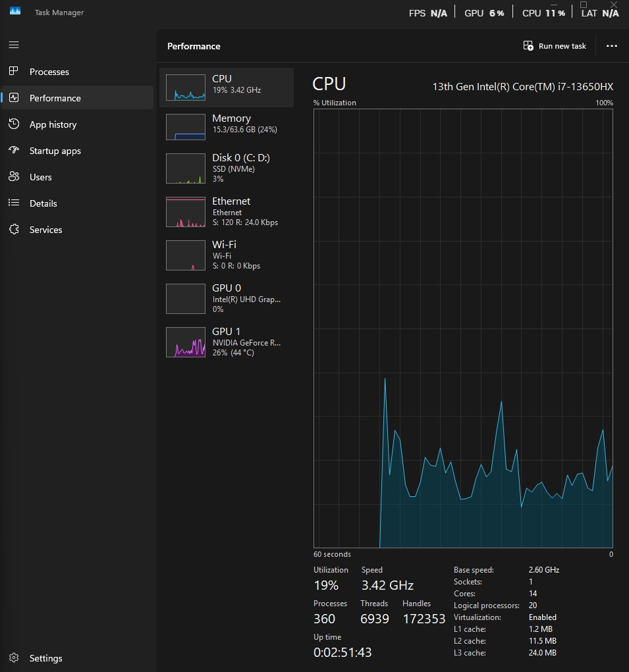Select the Memory performance graph thumbnail
This screenshot has width=629, height=672.
[186, 127]
